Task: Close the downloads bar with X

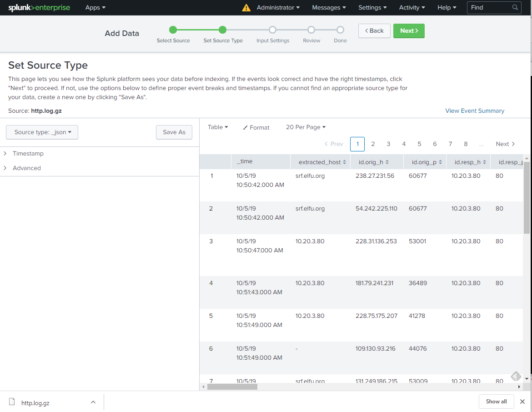Action: (x=522, y=402)
